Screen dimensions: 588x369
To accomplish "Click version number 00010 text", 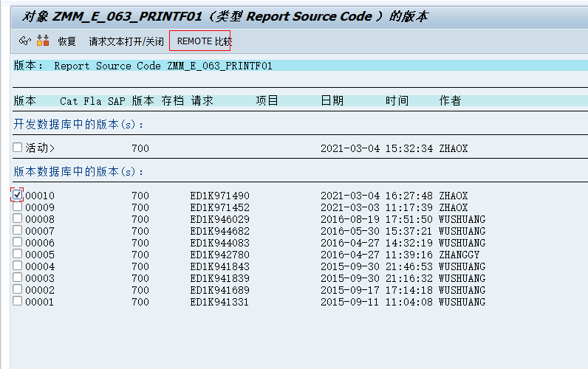I will pyautogui.click(x=40, y=196).
